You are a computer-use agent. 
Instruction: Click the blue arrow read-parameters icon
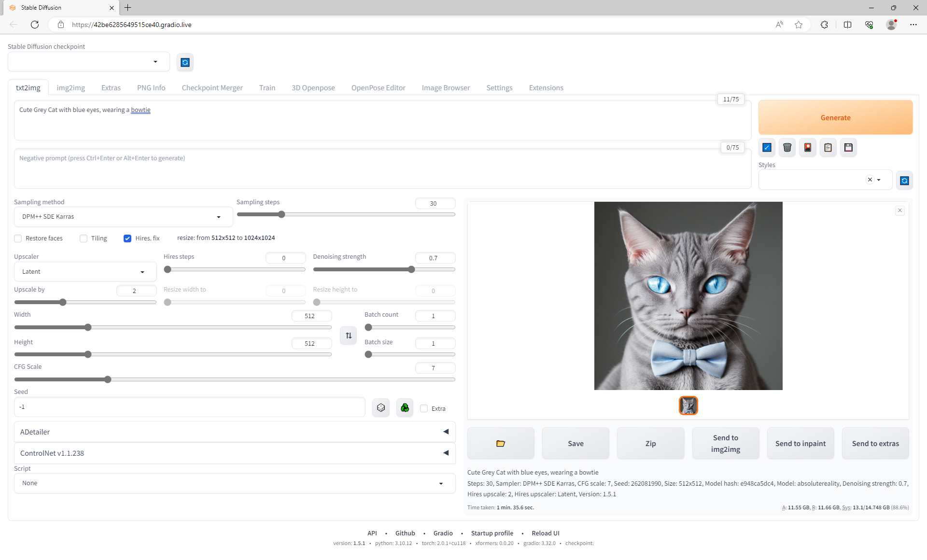pos(767,148)
